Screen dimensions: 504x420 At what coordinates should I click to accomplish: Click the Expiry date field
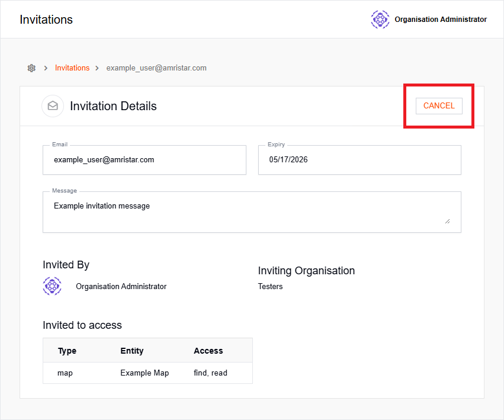359,160
